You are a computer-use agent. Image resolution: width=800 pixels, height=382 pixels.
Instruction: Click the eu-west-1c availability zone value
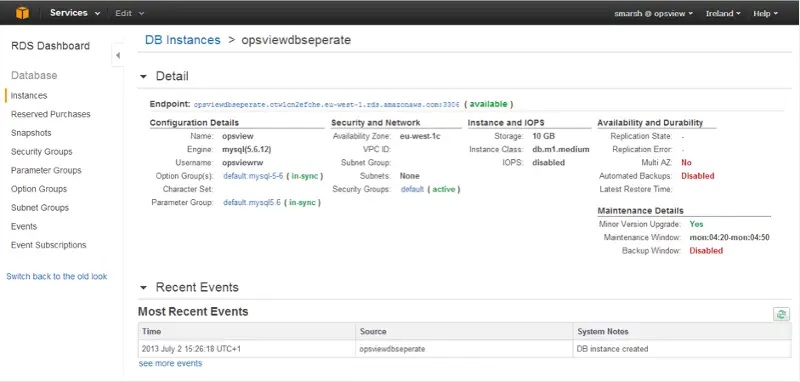click(x=420, y=136)
